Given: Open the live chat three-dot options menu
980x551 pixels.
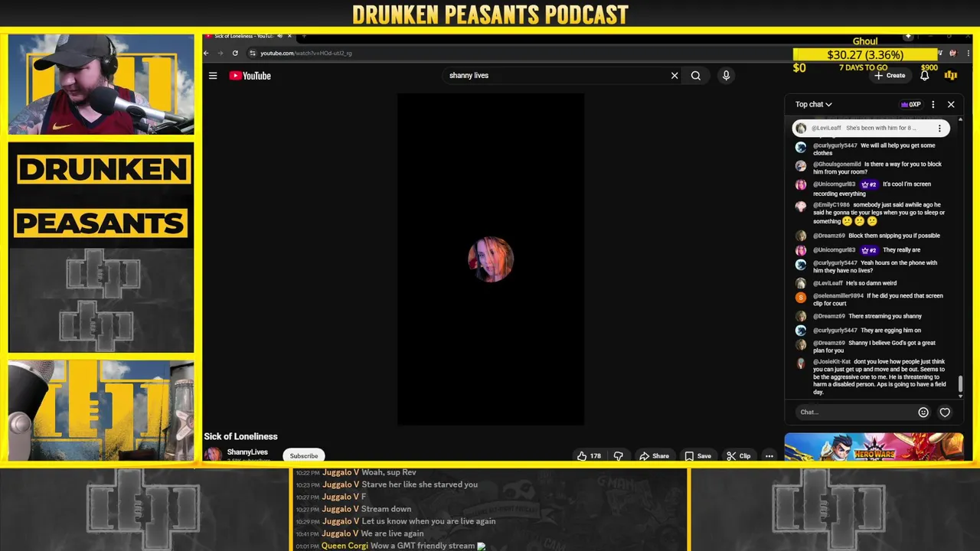Looking at the screenshot, I should click(x=933, y=104).
